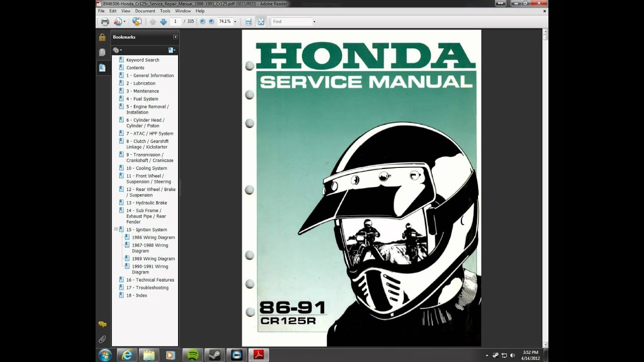Open the bookmarks options gear menu
Viewport: 644px width, 362px height.
pyautogui.click(x=117, y=50)
